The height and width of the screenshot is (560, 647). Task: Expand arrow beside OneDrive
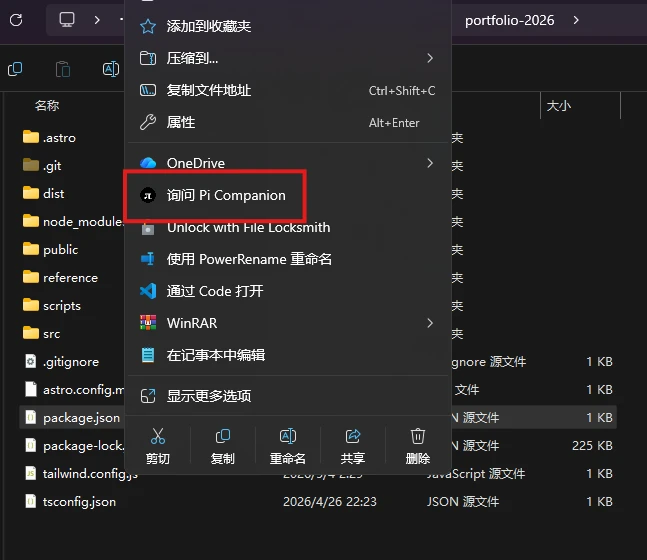coord(430,163)
